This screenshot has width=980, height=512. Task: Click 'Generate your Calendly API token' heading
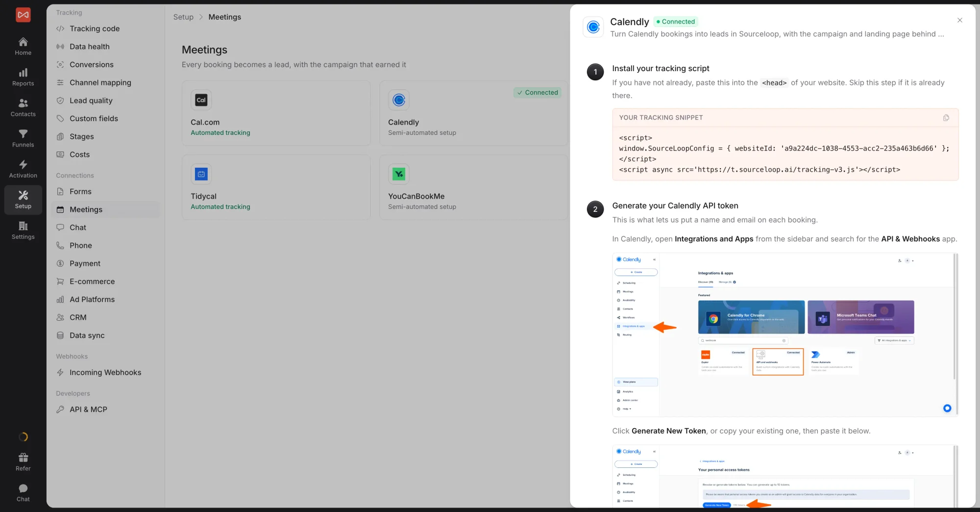(x=675, y=206)
